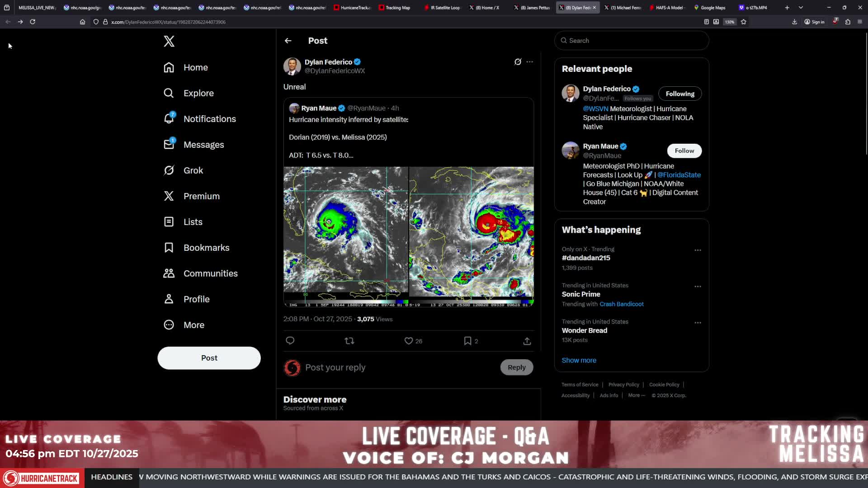Screen dimensions: 868x488
Task: Repost using the retweet icon
Action: pyautogui.click(x=349, y=341)
